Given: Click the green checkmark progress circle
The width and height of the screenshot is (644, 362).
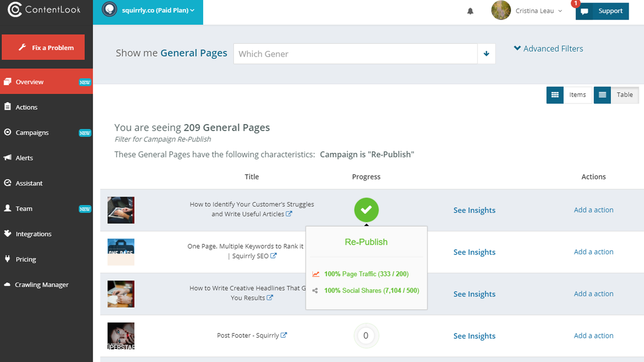Looking at the screenshot, I should pos(366,210).
